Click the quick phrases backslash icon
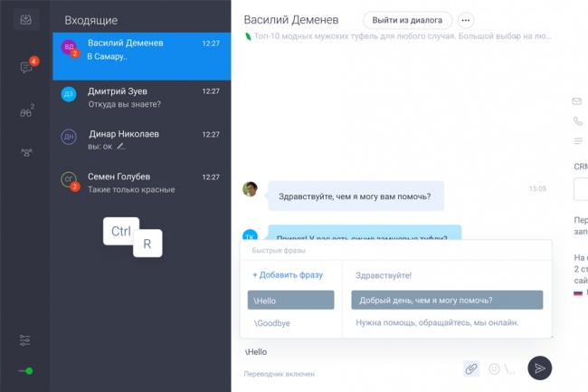 (x=510, y=369)
